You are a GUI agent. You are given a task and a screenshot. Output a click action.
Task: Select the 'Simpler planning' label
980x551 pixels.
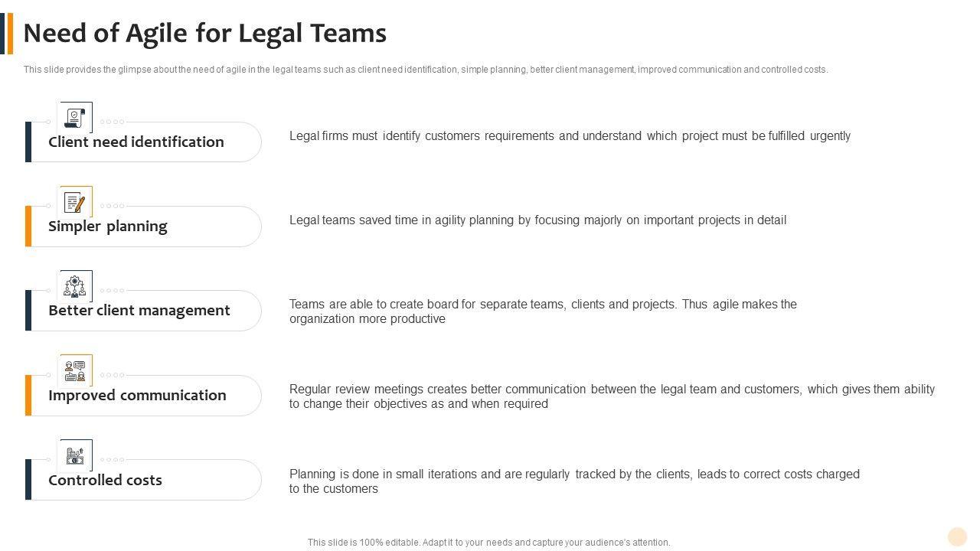(x=108, y=226)
